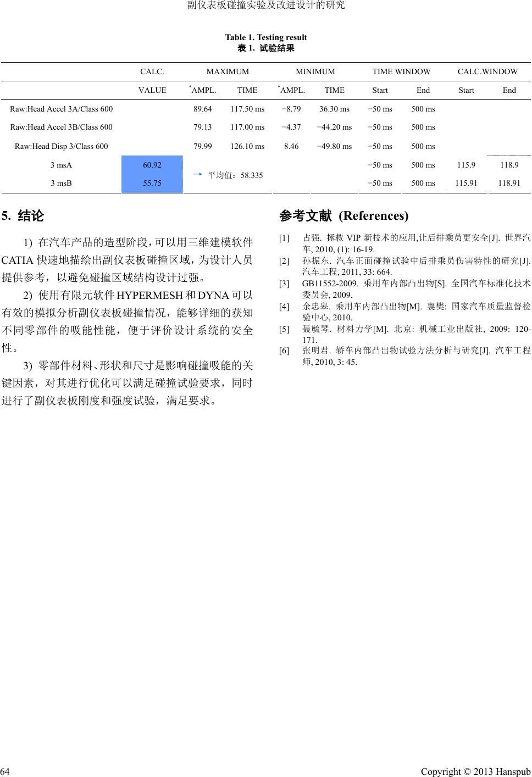This screenshot has height=777, width=532.
Task: Click the MAXIMUM column header
Action: (x=228, y=71)
